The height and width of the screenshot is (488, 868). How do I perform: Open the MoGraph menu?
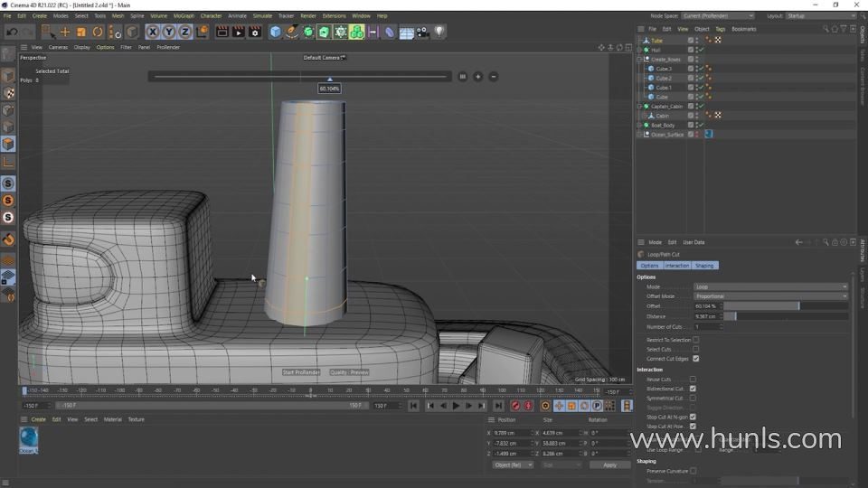tap(184, 15)
